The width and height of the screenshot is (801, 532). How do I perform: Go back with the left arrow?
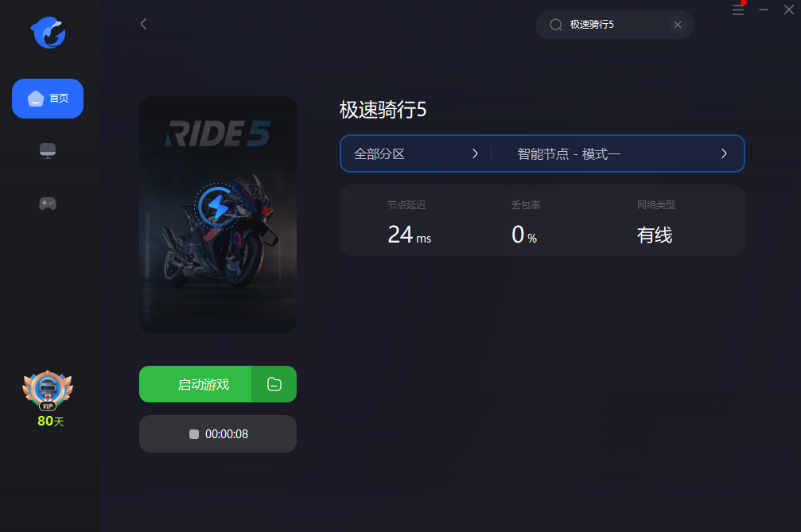(x=143, y=24)
